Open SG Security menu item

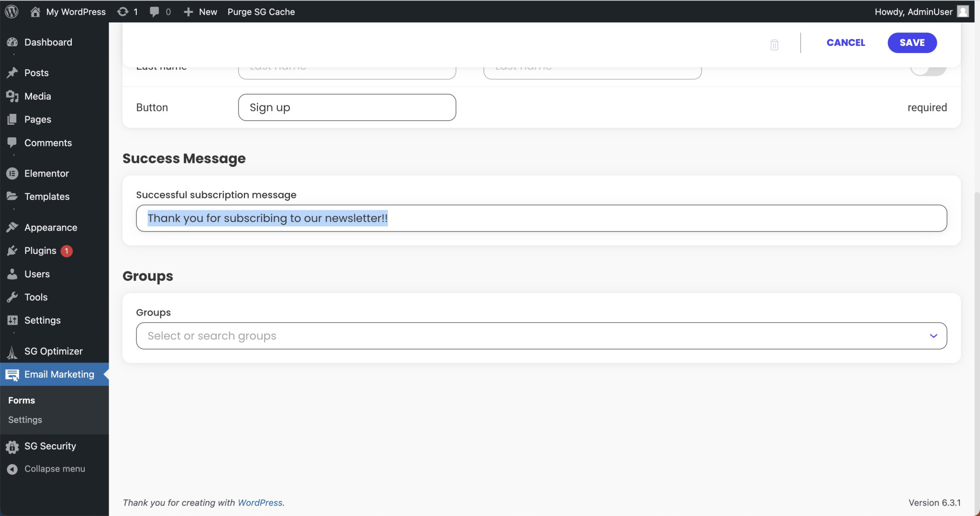54,446
